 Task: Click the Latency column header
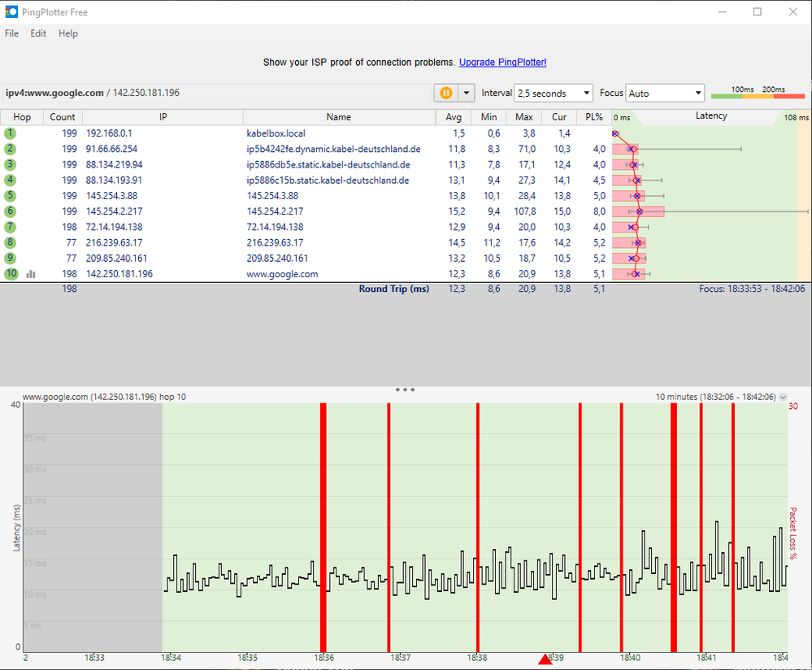tap(711, 116)
